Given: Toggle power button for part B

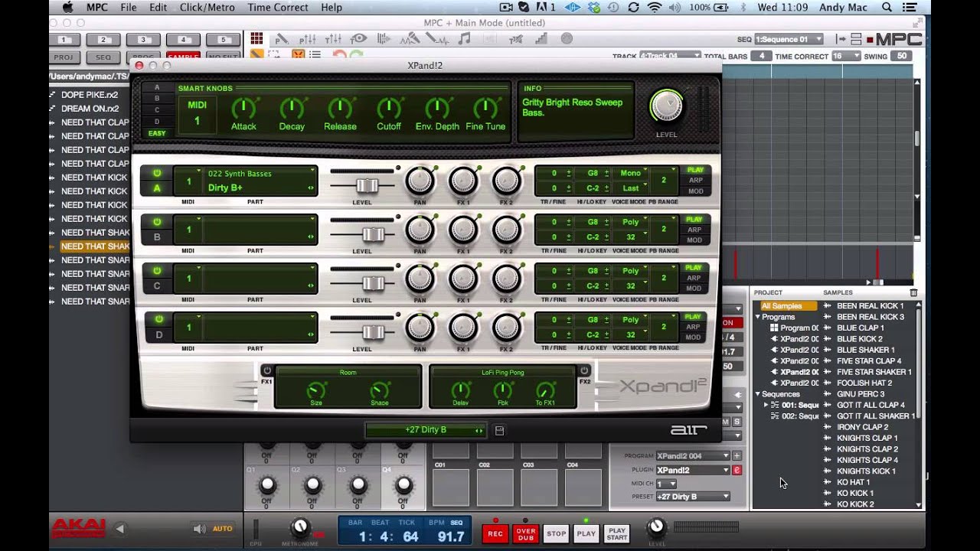Looking at the screenshot, I should coord(157,222).
